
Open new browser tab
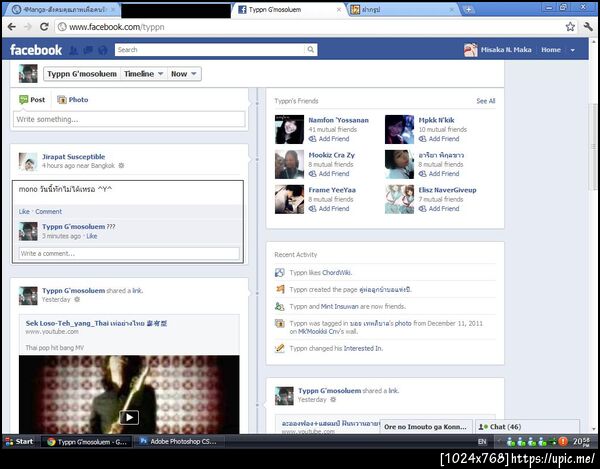click(468, 10)
